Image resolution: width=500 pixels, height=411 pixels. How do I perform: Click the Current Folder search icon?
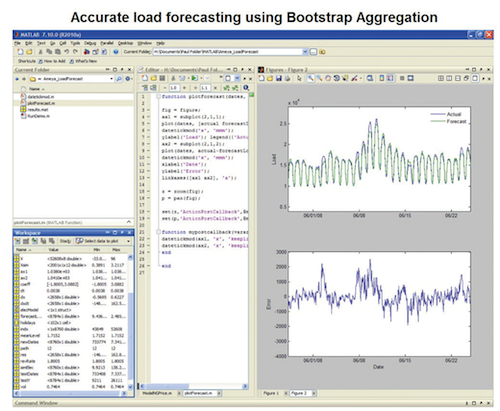click(119, 79)
